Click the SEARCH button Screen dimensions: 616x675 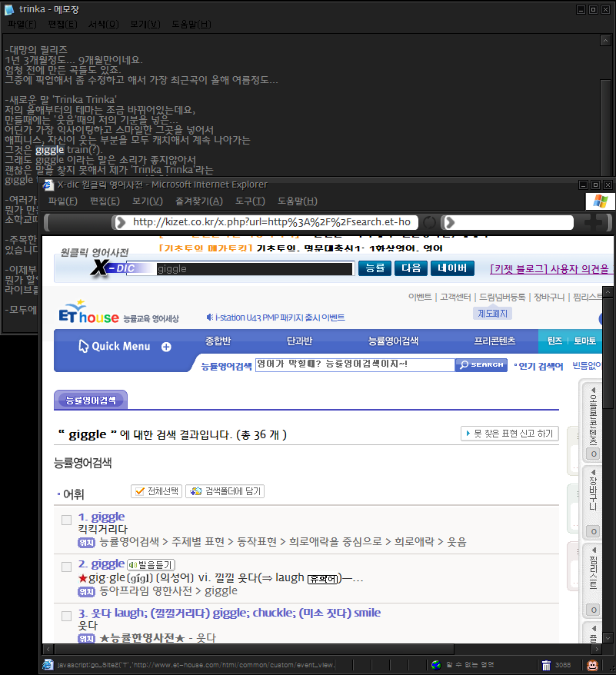tap(481, 365)
